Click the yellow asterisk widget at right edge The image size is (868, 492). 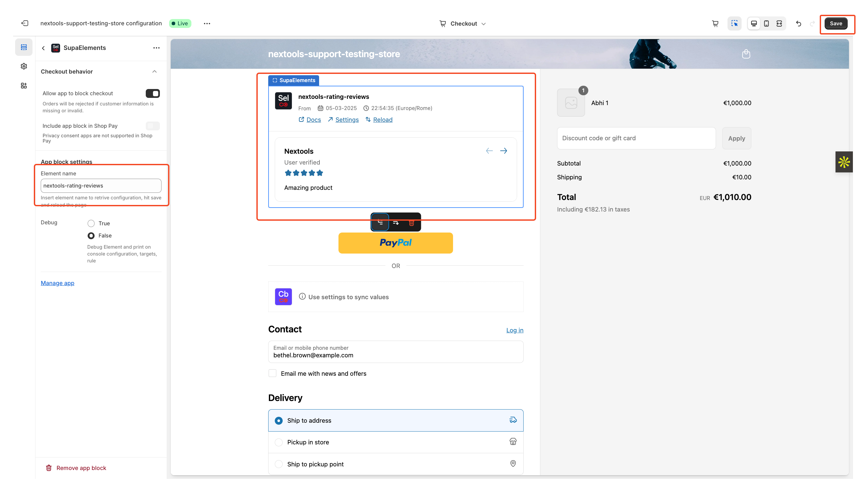point(844,162)
